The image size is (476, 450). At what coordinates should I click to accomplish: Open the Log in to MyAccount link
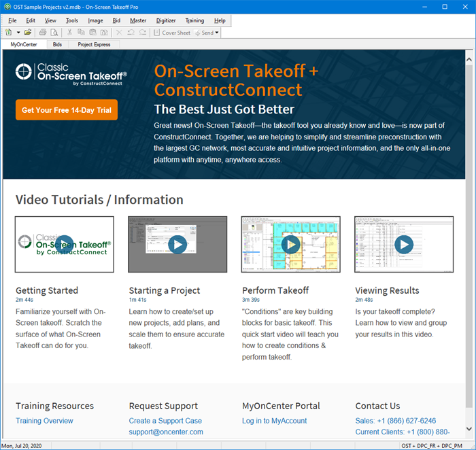pos(275,421)
